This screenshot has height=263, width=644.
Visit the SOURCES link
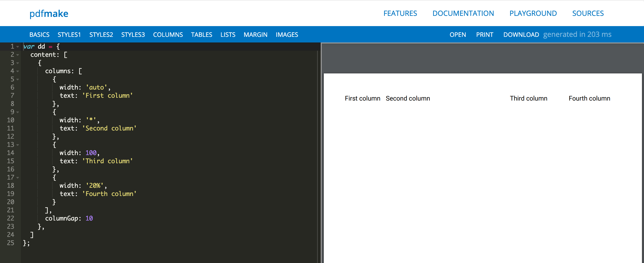tap(588, 13)
